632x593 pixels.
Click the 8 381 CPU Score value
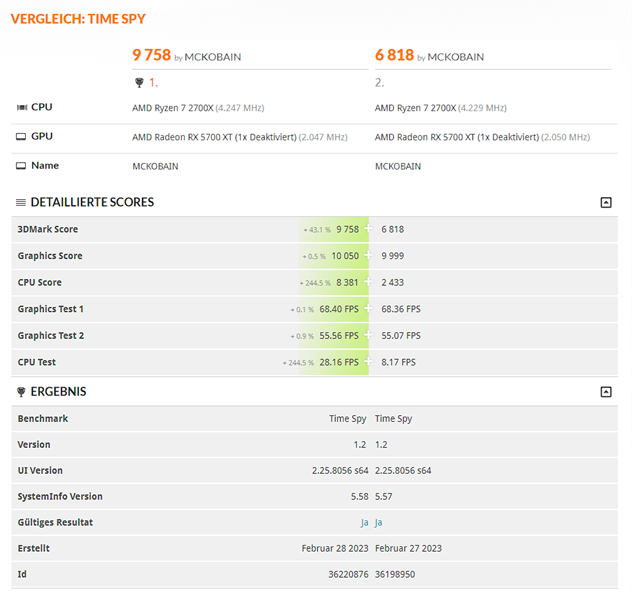347,282
